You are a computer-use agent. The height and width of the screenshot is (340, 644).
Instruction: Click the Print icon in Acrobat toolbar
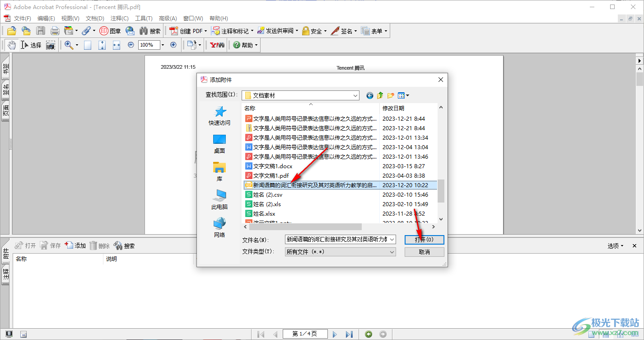point(55,31)
